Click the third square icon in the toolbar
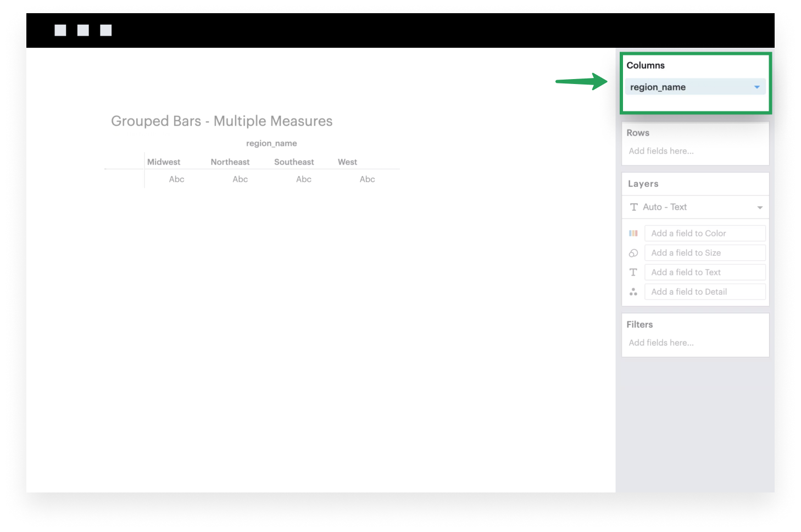The image size is (801, 532). (x=106, y=30)
